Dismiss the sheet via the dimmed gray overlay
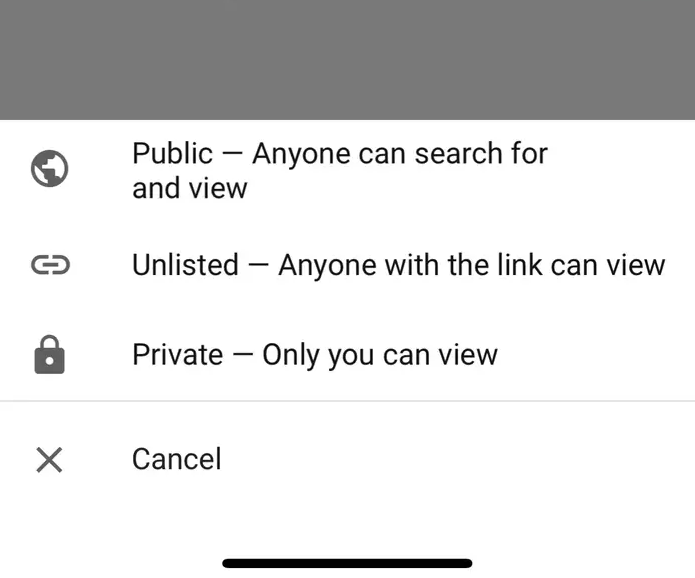Screen dimensions: 695x578 pos(348,60)
